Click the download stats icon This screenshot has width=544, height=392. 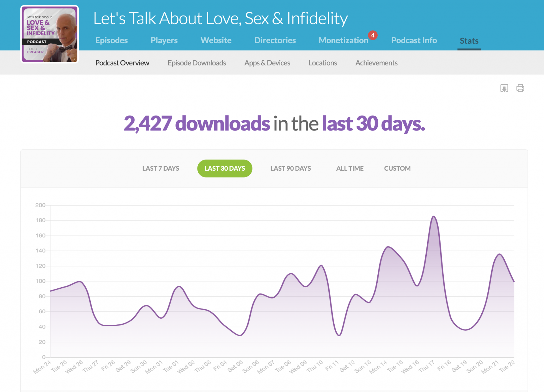[x=504, y=88]
